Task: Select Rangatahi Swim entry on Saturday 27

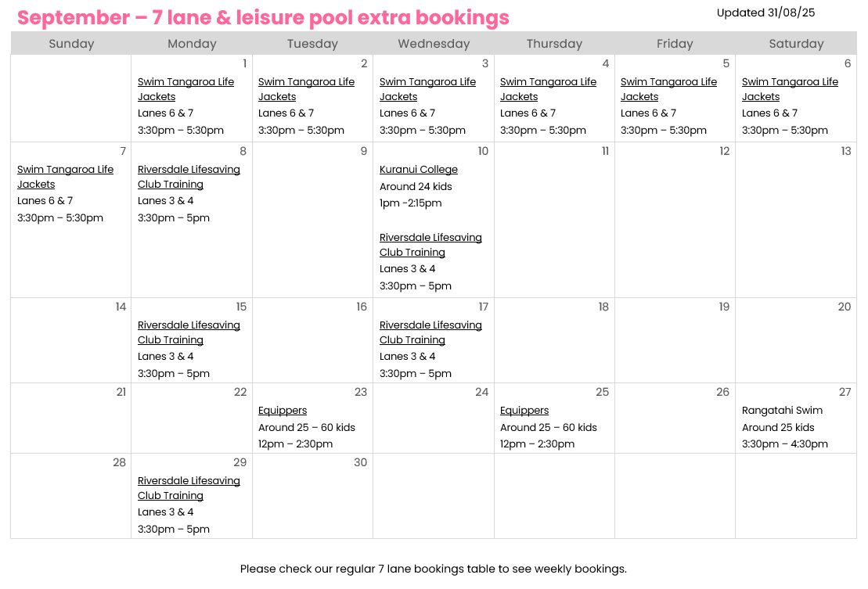Action: [782, 411]
